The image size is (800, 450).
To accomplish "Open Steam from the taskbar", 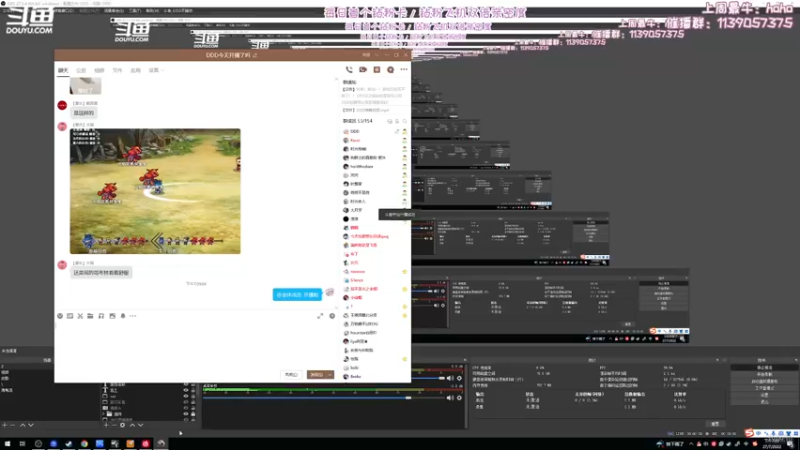I will (x=69, y=443).
